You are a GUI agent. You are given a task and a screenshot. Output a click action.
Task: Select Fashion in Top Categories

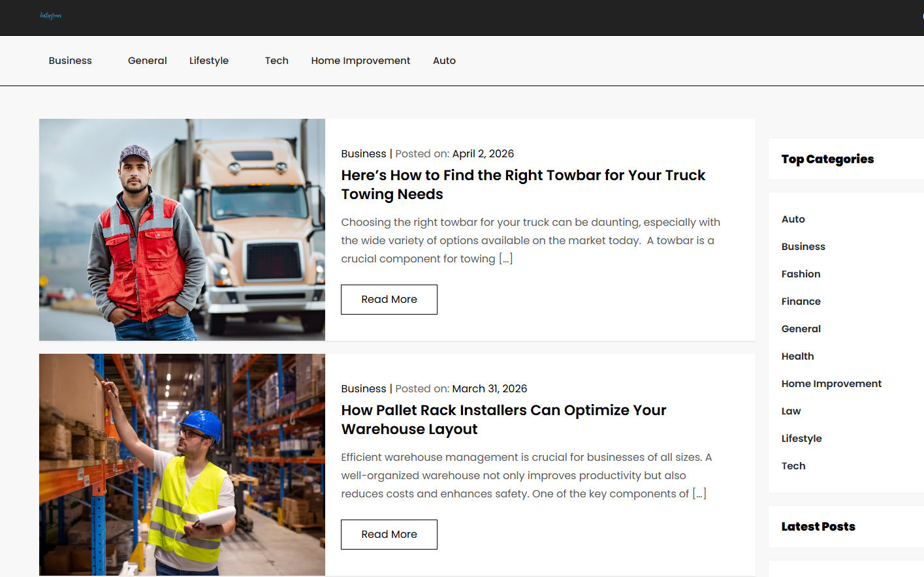[801, 274]
